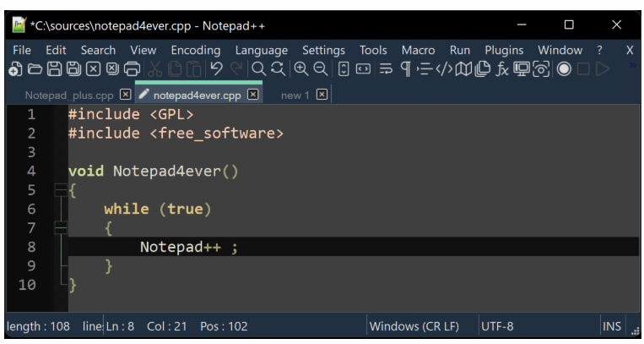Click the stop macro recording icon
The height and width of the screenshot is (344, 644).
coord(583,68)
